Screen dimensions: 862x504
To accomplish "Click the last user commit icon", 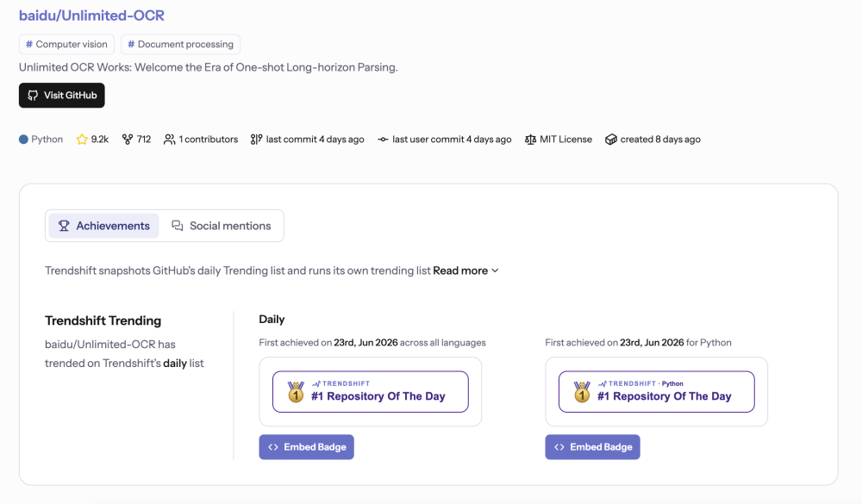I will coord(383,139).
